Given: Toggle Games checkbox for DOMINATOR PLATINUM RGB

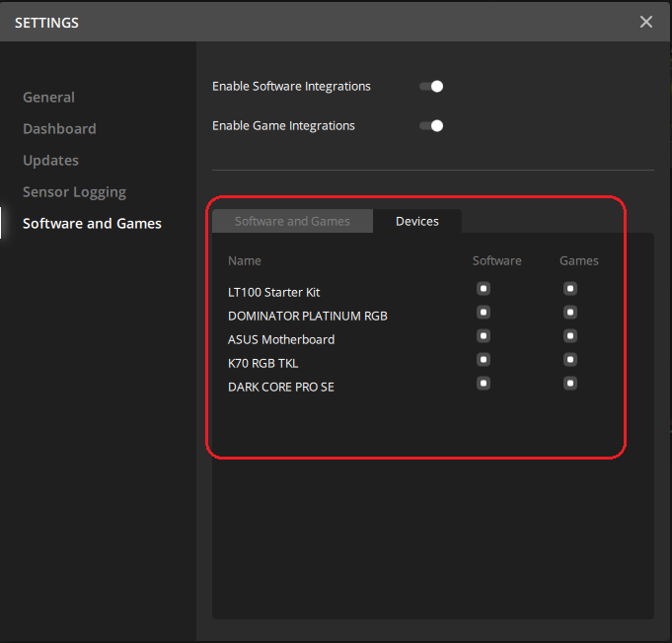Looking at the screenshot, I should [570, 313].
